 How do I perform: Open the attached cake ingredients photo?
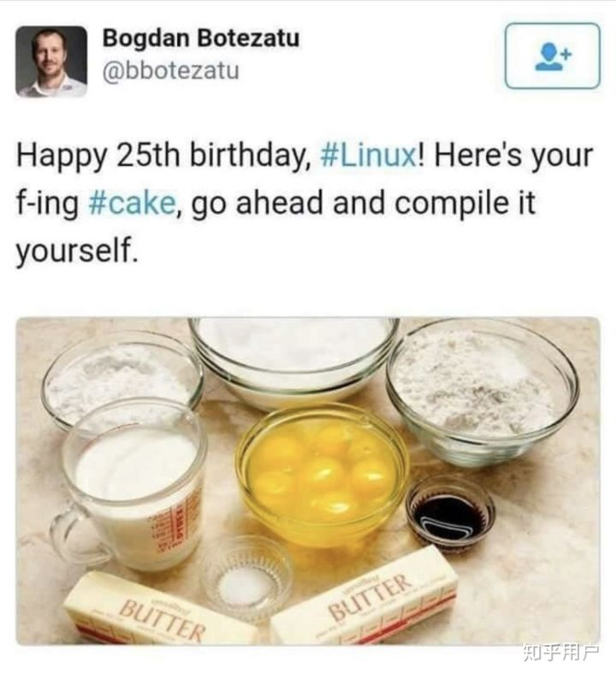click(x=308, y=481)
